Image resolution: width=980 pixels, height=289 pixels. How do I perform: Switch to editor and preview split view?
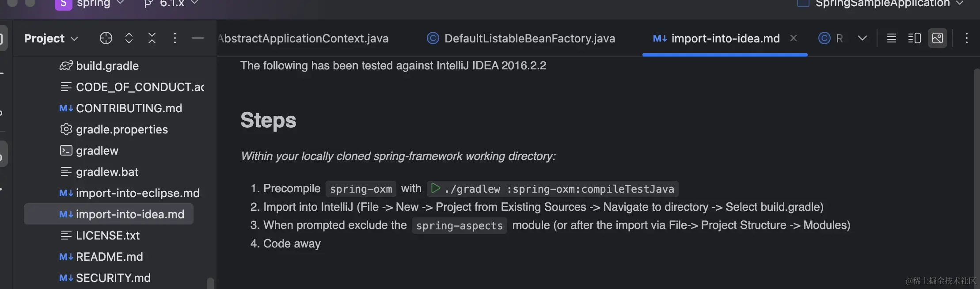[914, 38]
